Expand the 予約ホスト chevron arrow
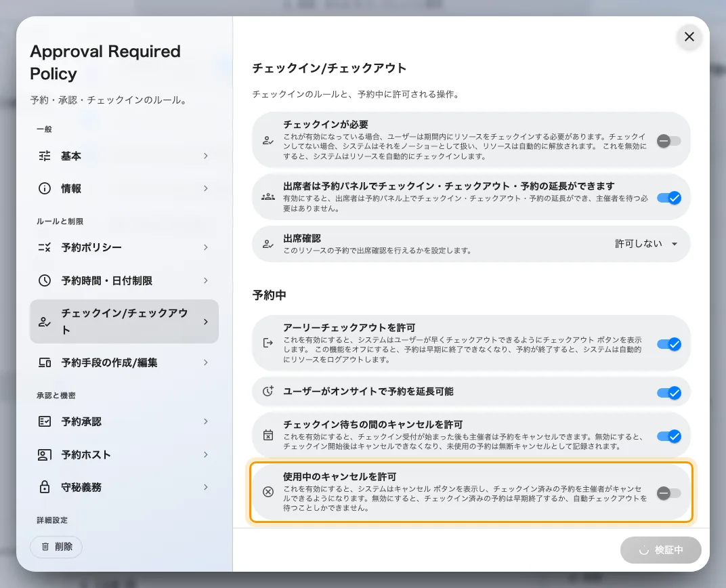The width and height of the screenshot is (726, 588). tap(206, 455)
